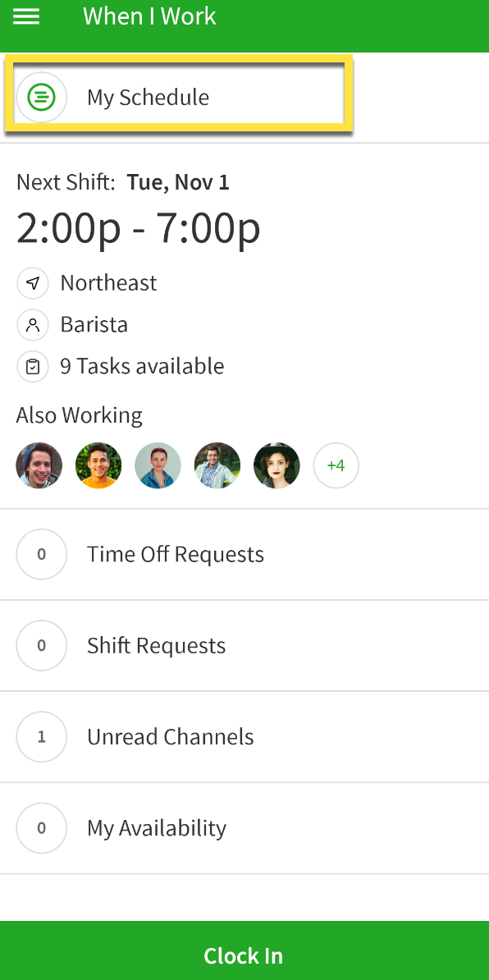Open the My Schedule row
This screenshot has height=980, width=489.
[178, 97]
